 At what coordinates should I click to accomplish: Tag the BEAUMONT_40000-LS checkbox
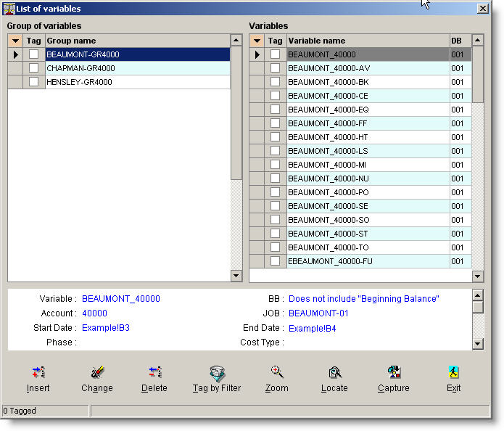click(275, 151)
